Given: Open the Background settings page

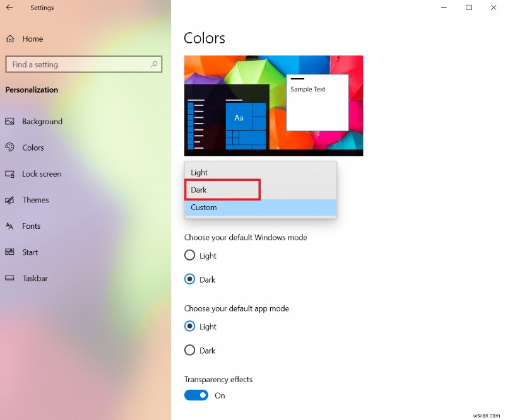Looking at the screenshot, I should [x=42, y=121].
